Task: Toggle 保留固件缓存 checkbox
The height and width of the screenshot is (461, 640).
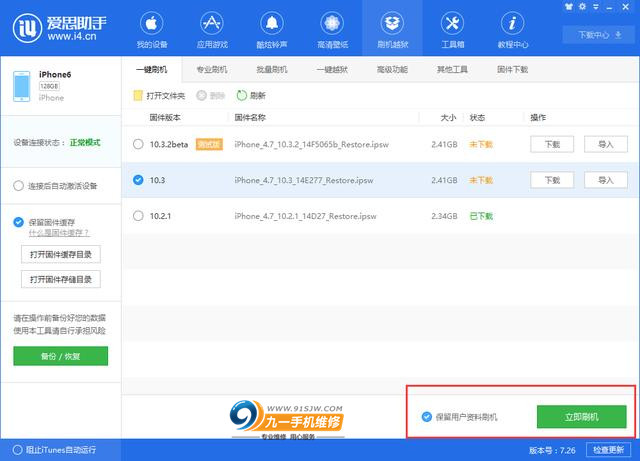Action: (x=18, y=222)
